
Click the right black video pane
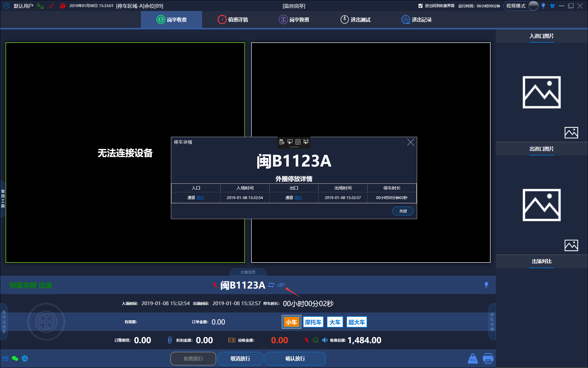(371, 152)
